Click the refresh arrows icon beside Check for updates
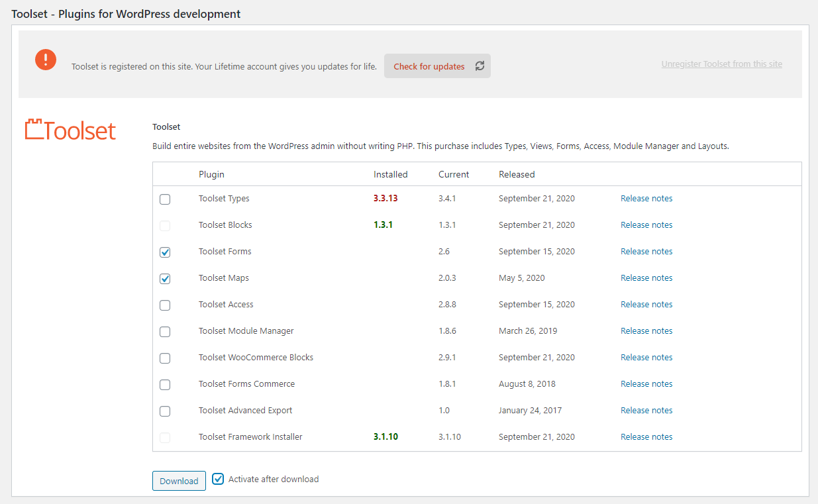Image resolution: width=818 pixels, height=504 pixels. pos(480,66)
